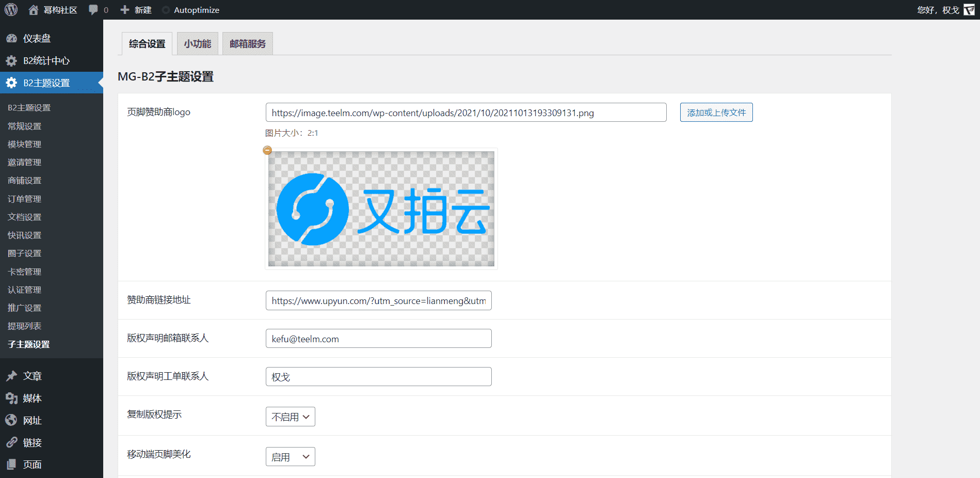980x478 pixels.
Task: Open the 订单管理 submenu link
Action: click(24, 199)
